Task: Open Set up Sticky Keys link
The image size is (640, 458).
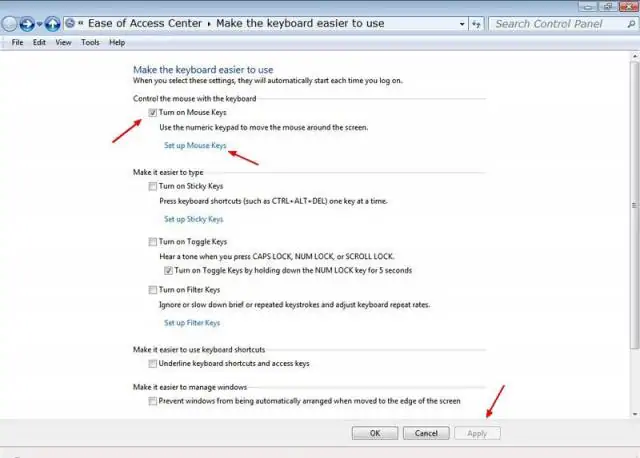Action: tap(194, 219)
